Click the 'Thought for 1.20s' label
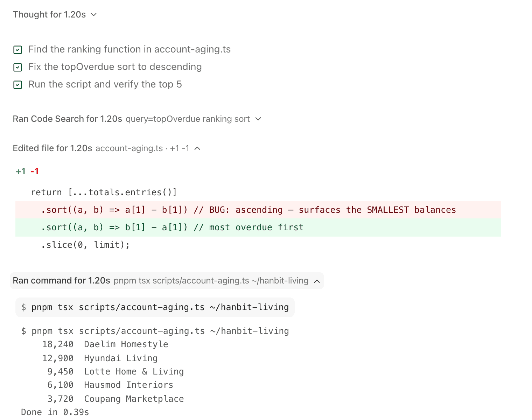The width and height of the screenshot is (532, 420). (49, 14)
